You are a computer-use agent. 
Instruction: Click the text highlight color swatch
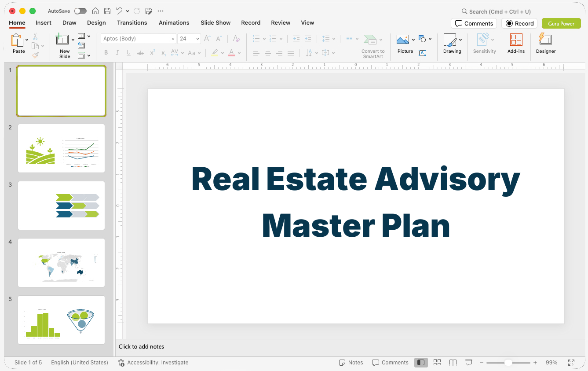click(214, 53)
